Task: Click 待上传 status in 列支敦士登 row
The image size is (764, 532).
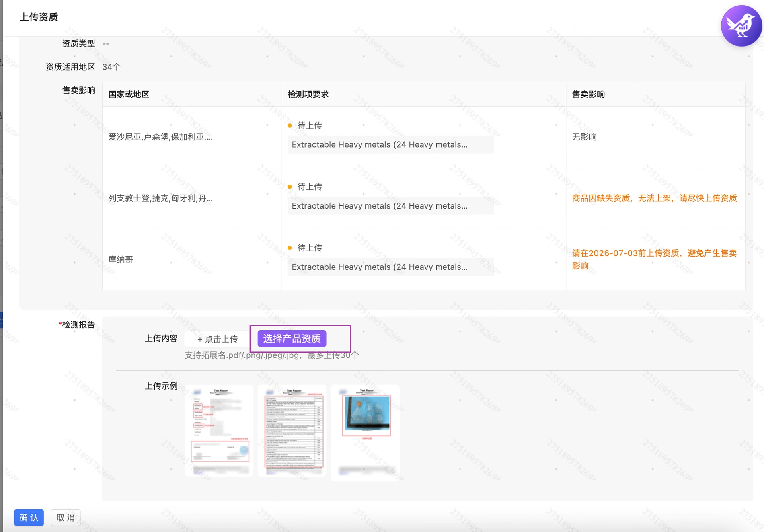Action: click(309, 187)
